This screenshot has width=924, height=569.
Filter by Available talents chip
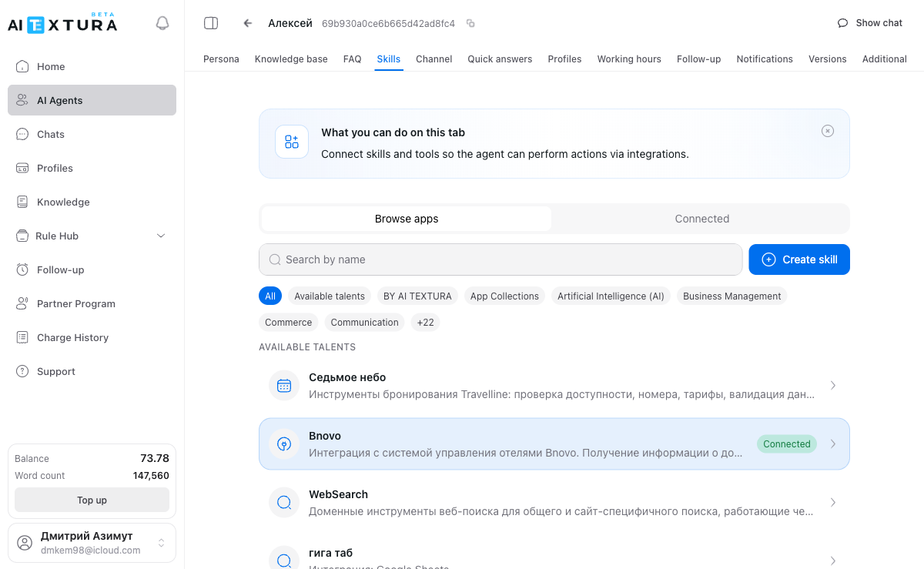point(330,296)
